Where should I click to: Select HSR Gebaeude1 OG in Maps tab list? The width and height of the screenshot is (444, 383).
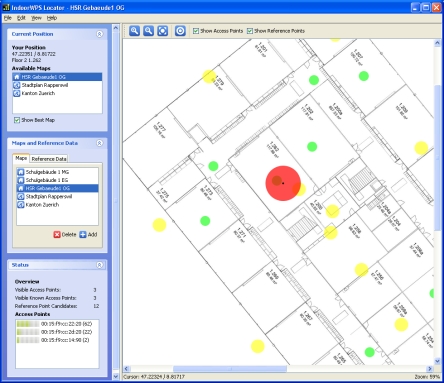tap(57, 188)
